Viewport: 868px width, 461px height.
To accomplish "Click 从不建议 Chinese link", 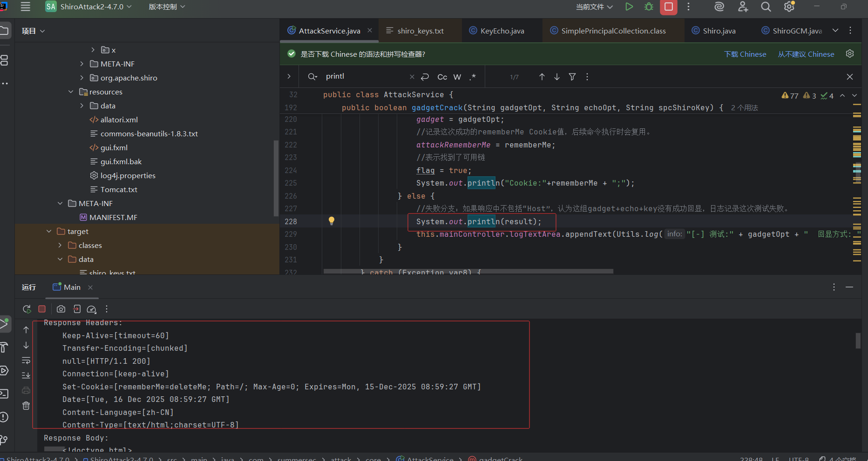I will (x=806, y=54).
